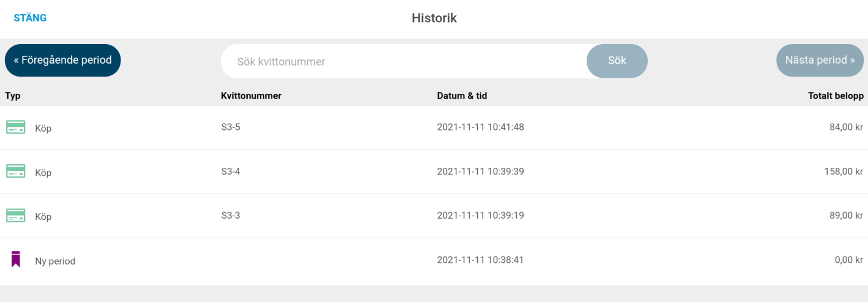Go to Nästa period
The width and height of the screenshot is (868, 302).
[x=820, y=60]
